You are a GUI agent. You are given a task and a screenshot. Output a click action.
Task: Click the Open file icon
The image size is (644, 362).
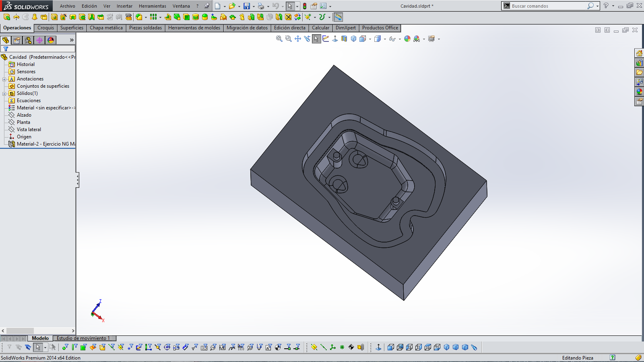(232, 6)
